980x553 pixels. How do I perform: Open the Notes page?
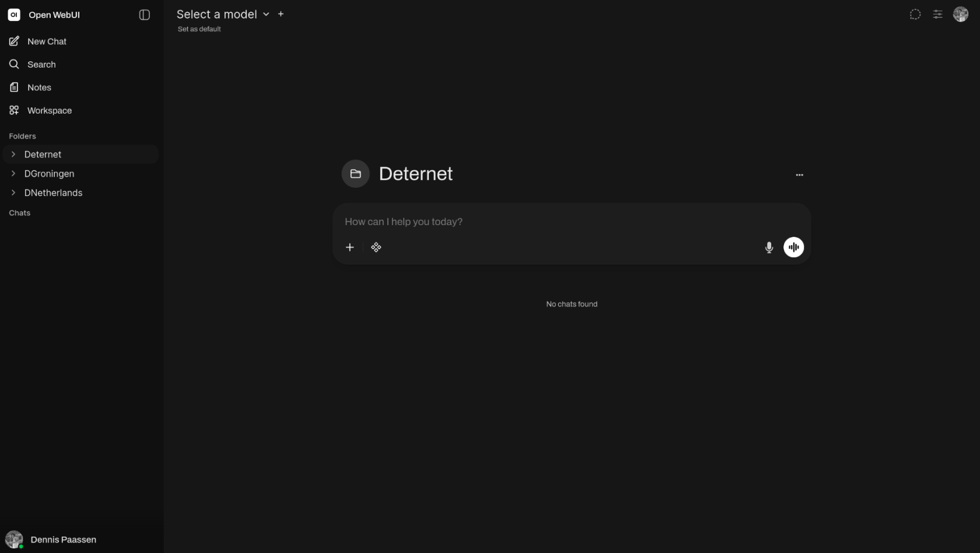pos(79,87)
